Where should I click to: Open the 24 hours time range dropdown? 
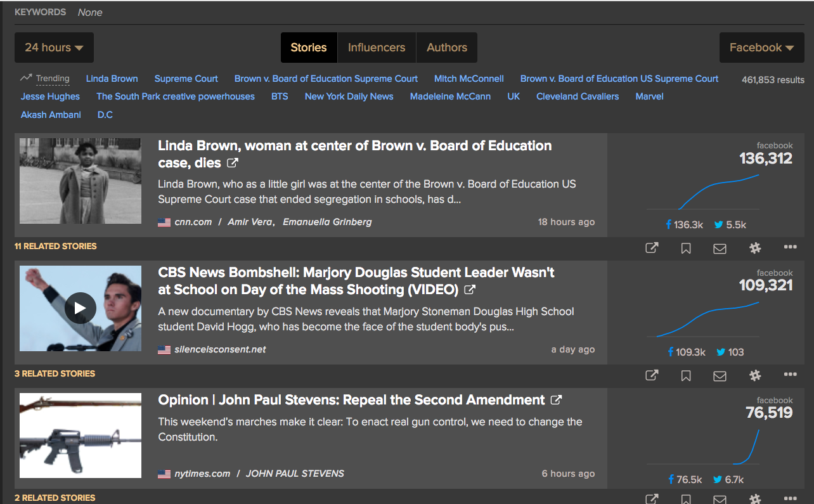pyautogui.click(x=54, y=48)
